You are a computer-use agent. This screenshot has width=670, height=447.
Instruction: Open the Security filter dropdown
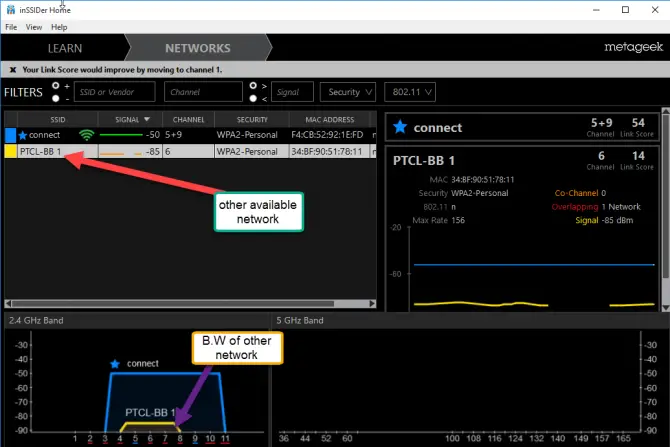point(349,92)
